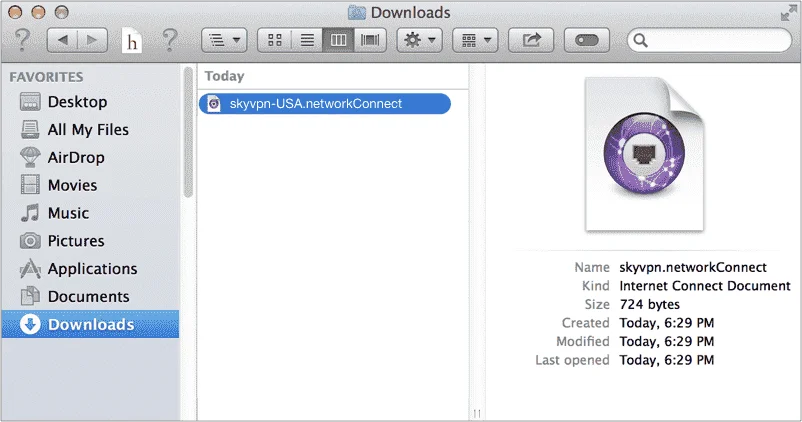802x422 pixels.
Task: Switch to icon view
Action: tap(275, 40)
